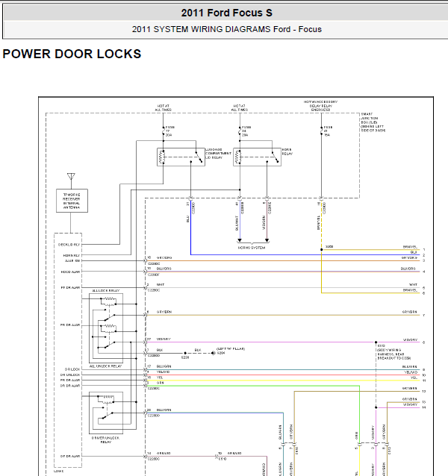
Task: Click the Horn Relay symbol box
Action: (258, 157)
